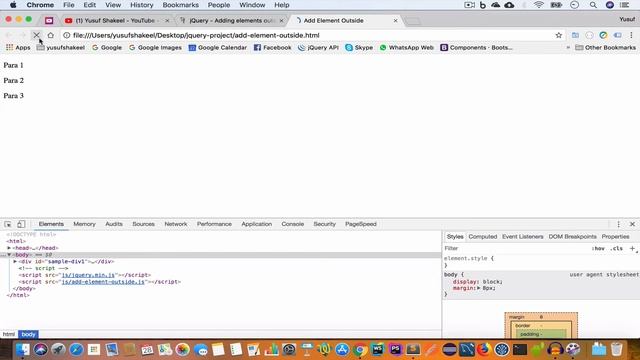
Task: Select the body breadcrumb at the bottom
Action: pos(28,334)
